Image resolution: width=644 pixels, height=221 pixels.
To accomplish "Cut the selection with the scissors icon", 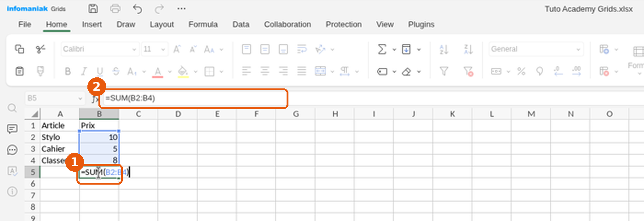I will pos(40,49).
